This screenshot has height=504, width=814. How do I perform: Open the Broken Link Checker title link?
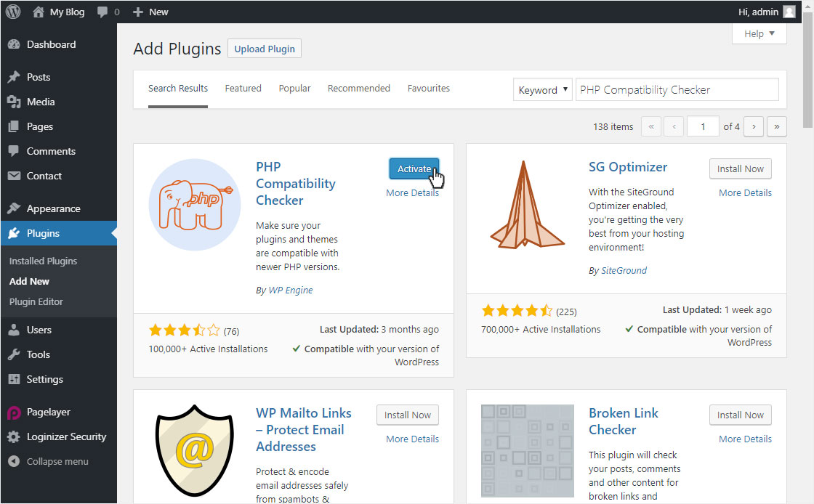click(x=623, y=421)
